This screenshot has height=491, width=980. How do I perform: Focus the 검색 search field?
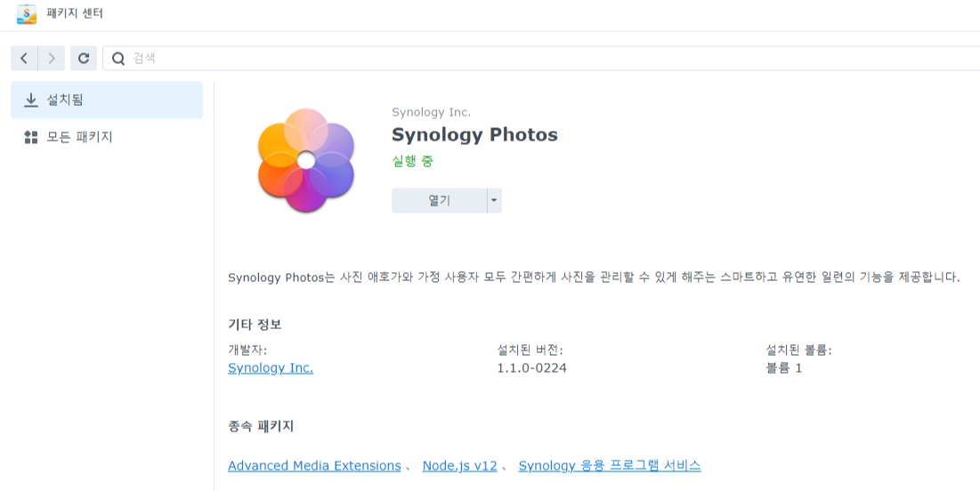(x=541, y=58)
